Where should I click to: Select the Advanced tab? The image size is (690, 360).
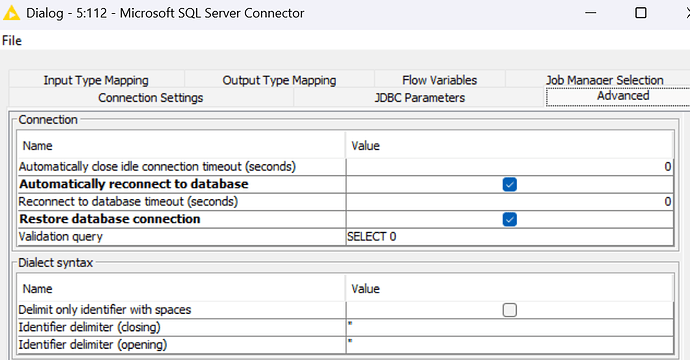pos(623,96)
